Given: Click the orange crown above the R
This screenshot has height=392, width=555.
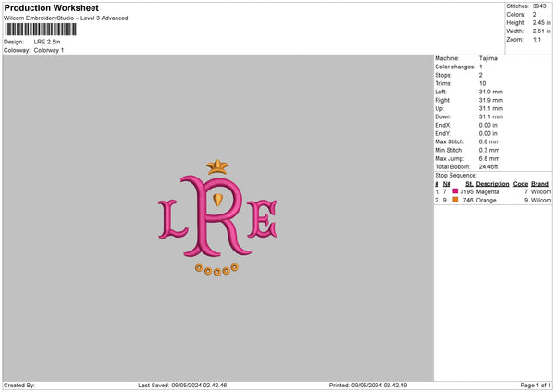Looking at the screenshot, I should [217, 167].
